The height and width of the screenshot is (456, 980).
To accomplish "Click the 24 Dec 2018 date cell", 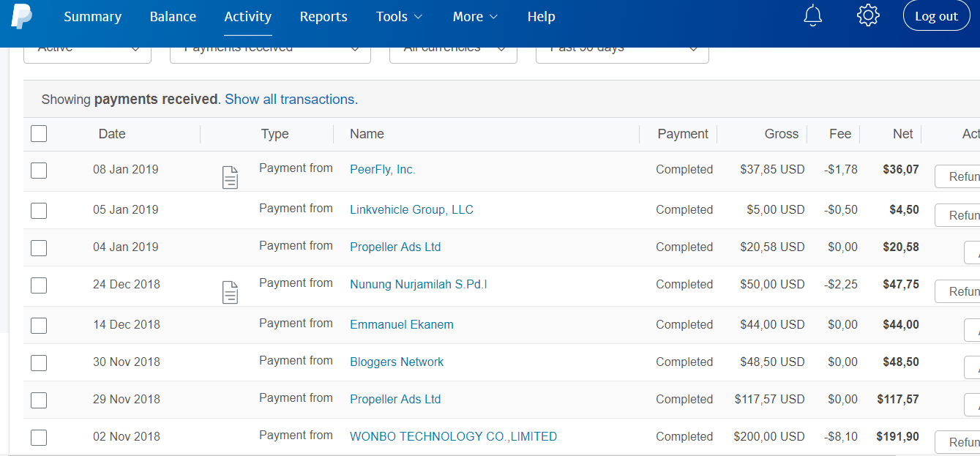I will 126,285.
